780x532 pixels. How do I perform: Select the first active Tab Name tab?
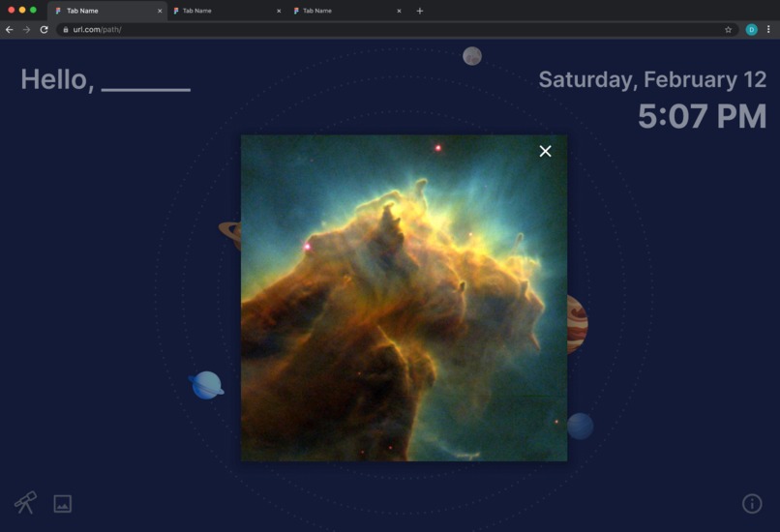coord(107,11)
